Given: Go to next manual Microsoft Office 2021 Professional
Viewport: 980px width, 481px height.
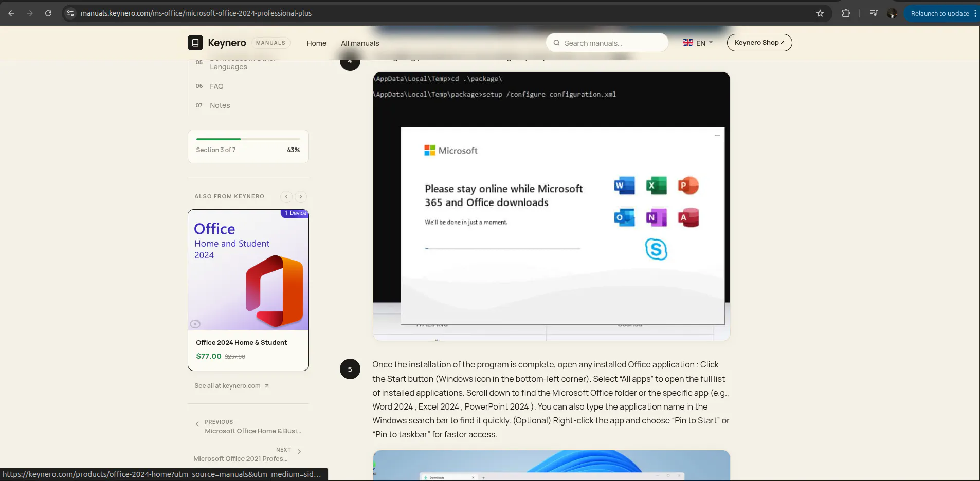Looking at the screenshot, I should tap(247, 454).
